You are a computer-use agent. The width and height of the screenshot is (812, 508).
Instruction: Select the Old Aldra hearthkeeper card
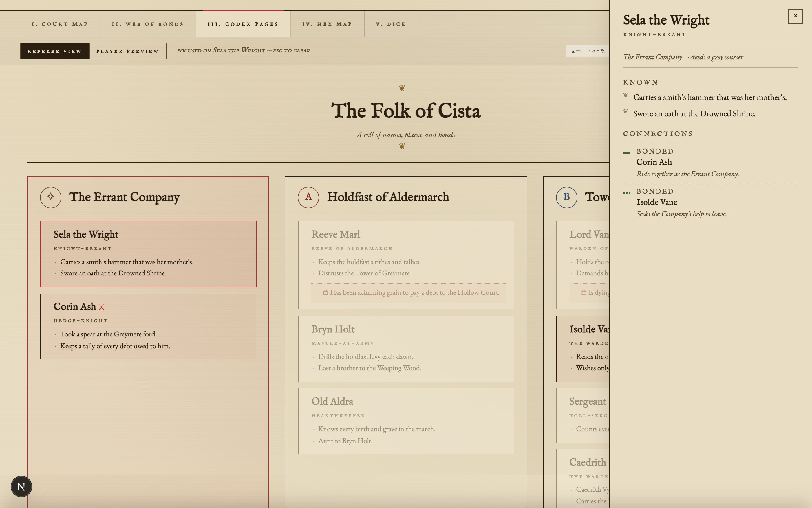point(406,421)
